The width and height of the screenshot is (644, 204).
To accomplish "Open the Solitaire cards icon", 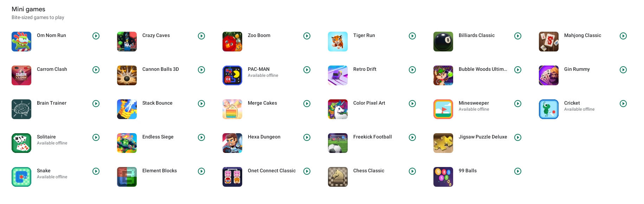I will point(21,143).
